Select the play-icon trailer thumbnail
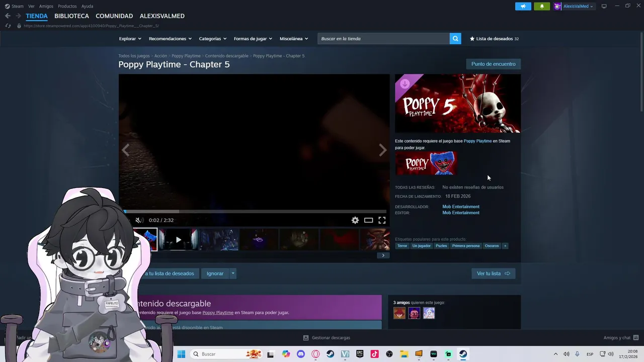The image size is (644, 362). coord(178,240)
